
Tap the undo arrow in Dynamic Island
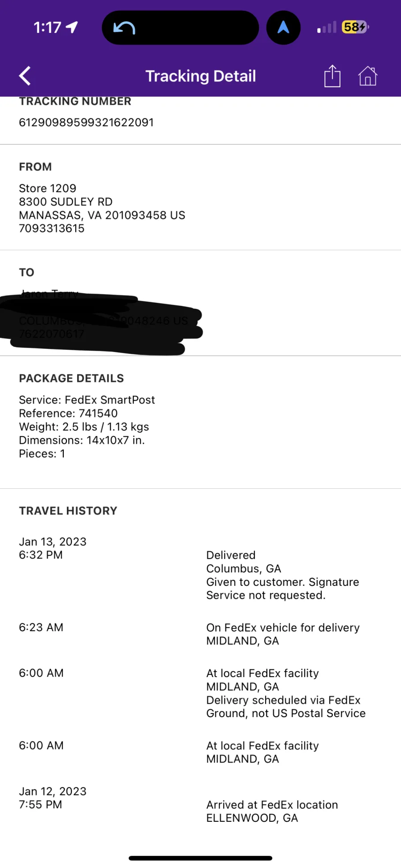click(x=124, y=28)
